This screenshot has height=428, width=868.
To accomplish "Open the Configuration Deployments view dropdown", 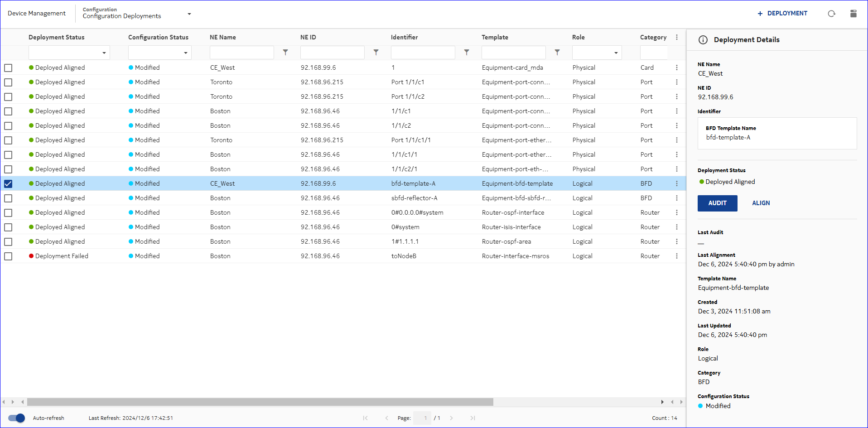I will (189, 14).
